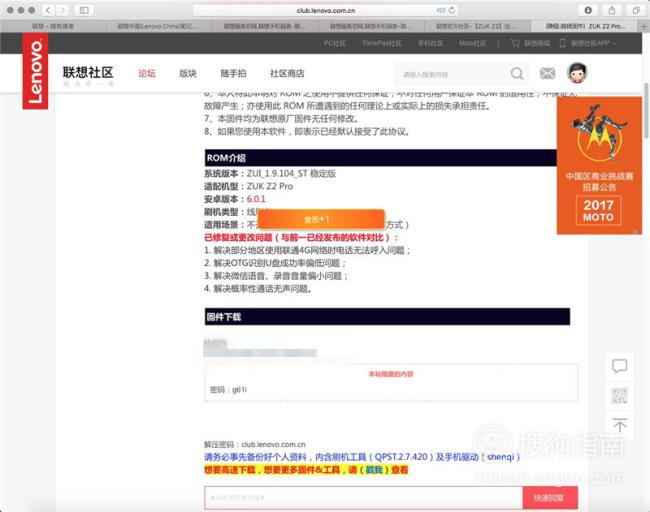Screen dimensions: 650x512
Task: Click the 密码：g61i text
Action: pos(228,390)
